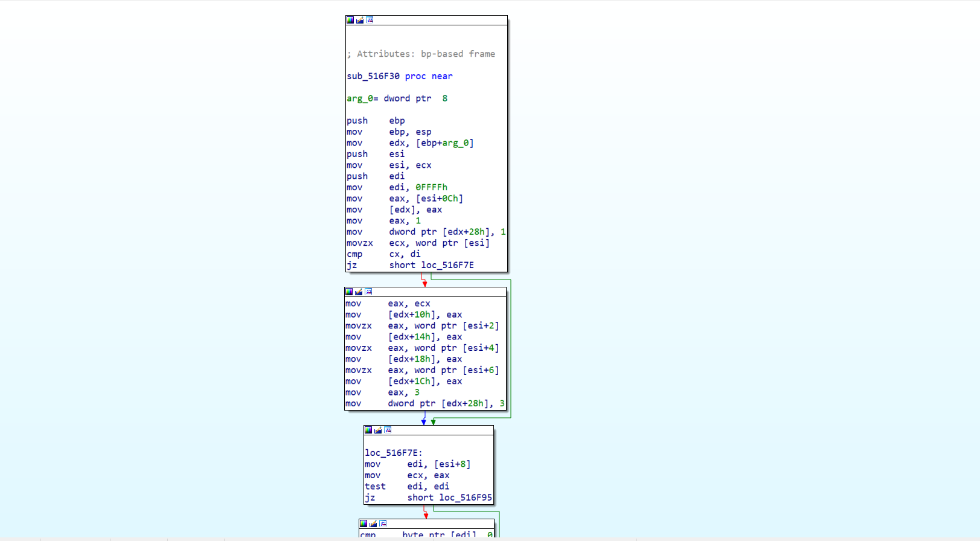Click the 'loc_516F7E' target in the jz instruction
The height and width of the screenshot is (541, 980).
(x=447, y=265)
